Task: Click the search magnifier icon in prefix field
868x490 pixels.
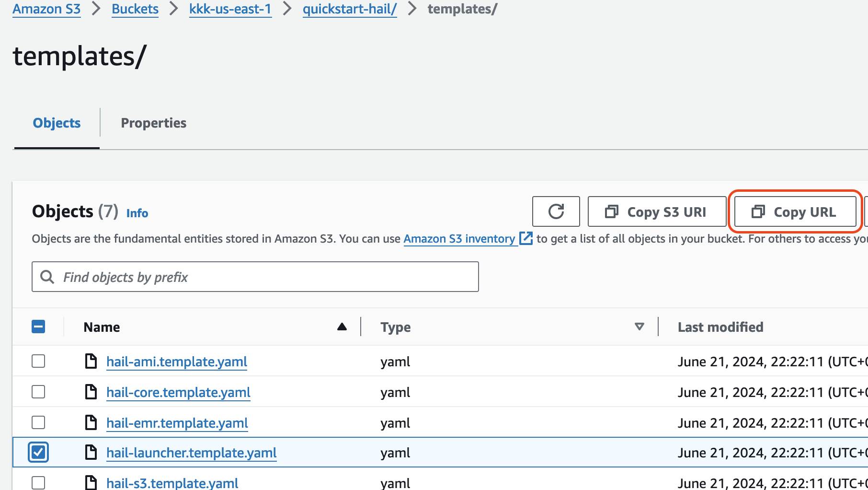Action: point(47,277)
